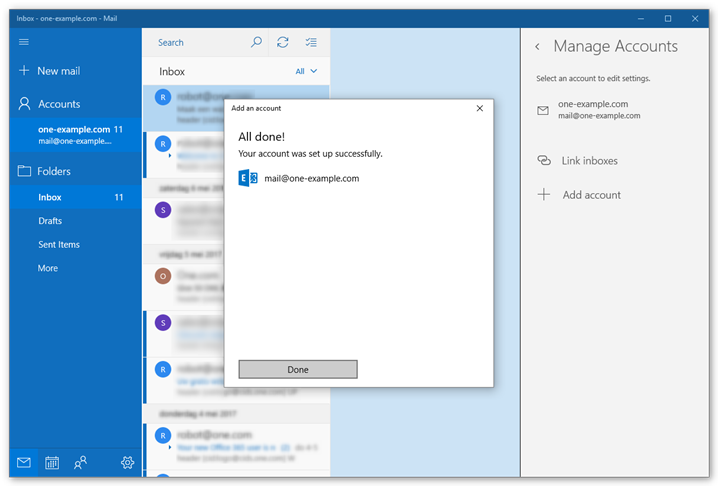Image resolution: width=718 pixels, height=486 pixels.
Task: Click the search magnifier icon
Action: click(256, 42)
